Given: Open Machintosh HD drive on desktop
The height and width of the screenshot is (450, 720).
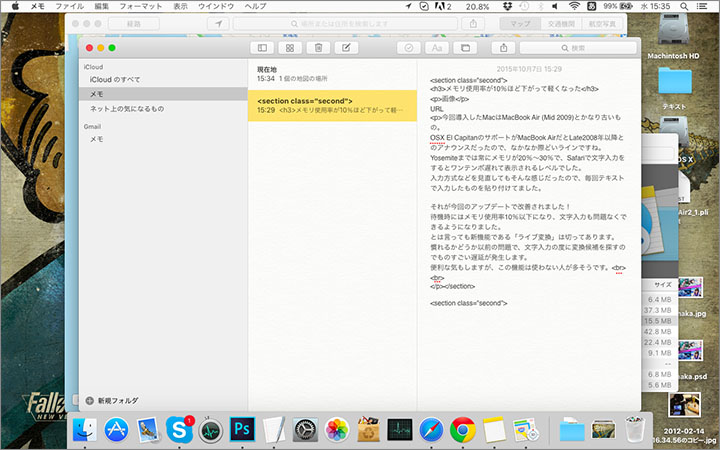Looking at the screenshot, I should tap(673, 37).
